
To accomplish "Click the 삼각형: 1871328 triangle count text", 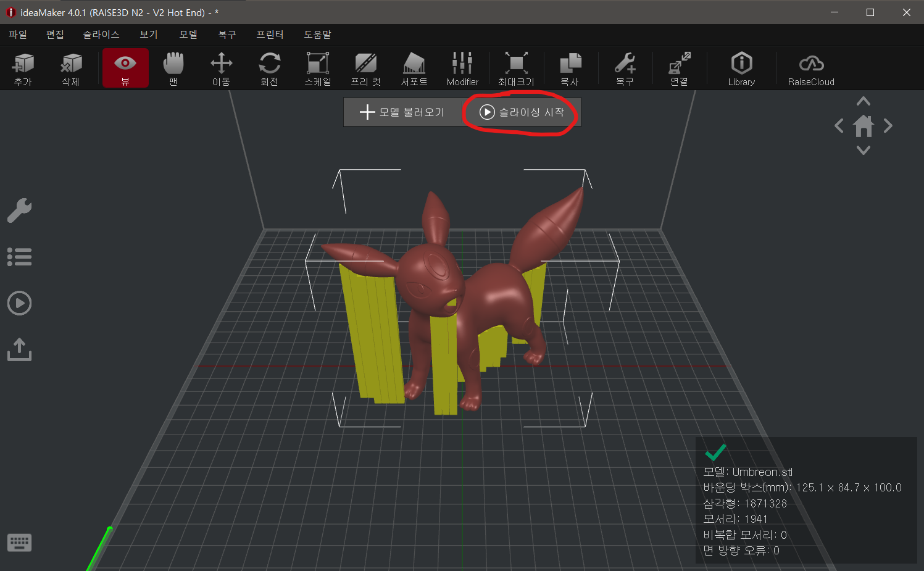I will (x=745, y=503).
